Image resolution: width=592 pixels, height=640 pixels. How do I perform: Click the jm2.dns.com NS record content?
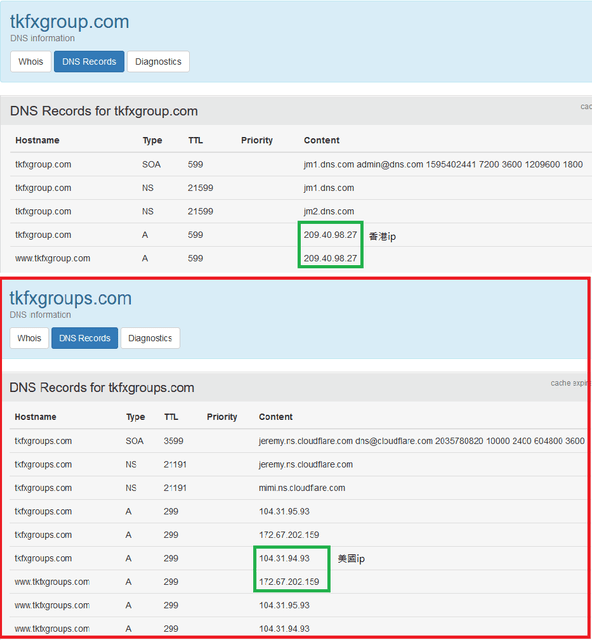point(329,211)
